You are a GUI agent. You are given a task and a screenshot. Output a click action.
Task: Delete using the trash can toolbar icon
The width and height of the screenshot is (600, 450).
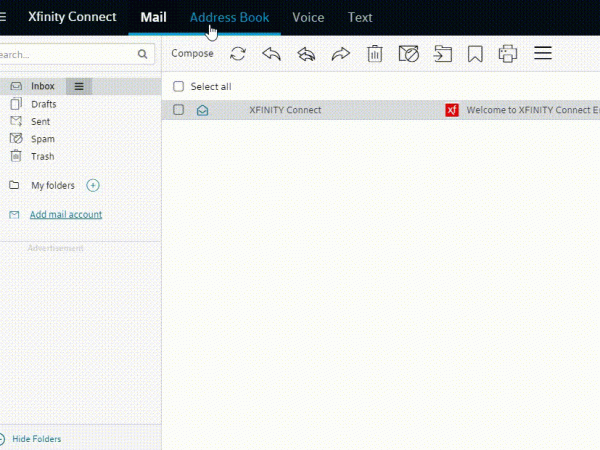(374, 54)
